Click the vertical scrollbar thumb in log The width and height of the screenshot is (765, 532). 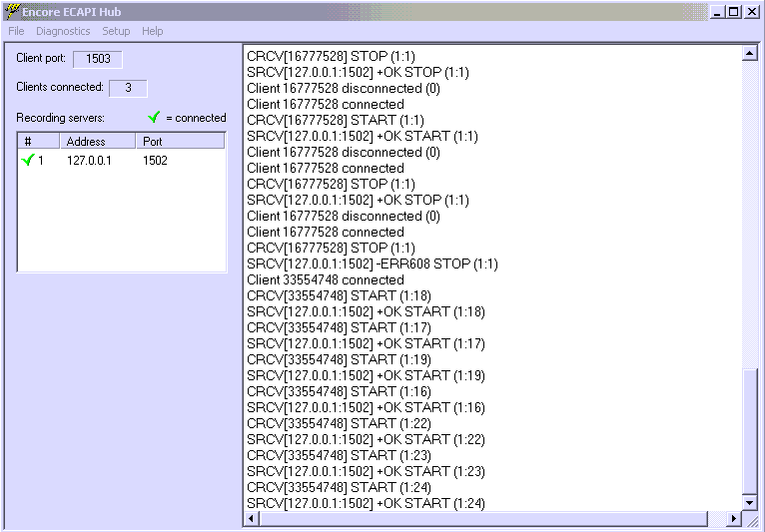pos(749,431)
